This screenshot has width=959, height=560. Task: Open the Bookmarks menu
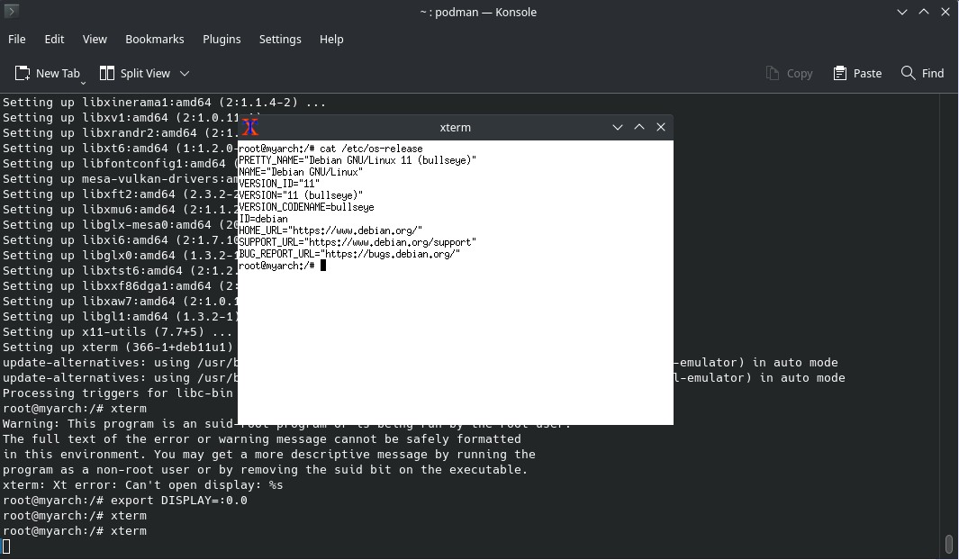pyautogui.click(x=155, y=39)
